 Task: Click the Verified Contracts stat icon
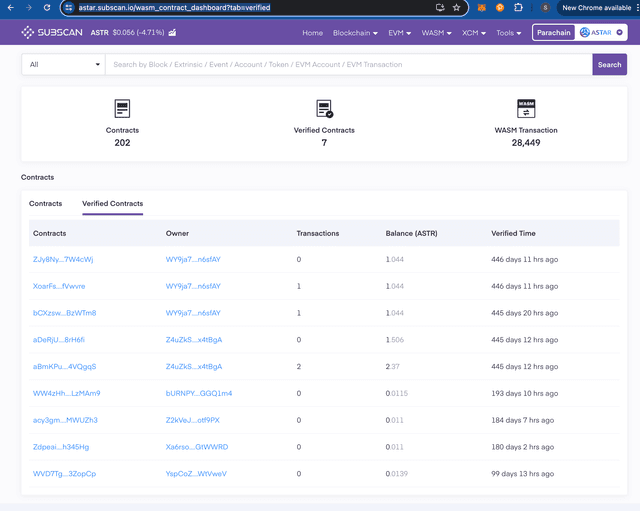(324, 109)
